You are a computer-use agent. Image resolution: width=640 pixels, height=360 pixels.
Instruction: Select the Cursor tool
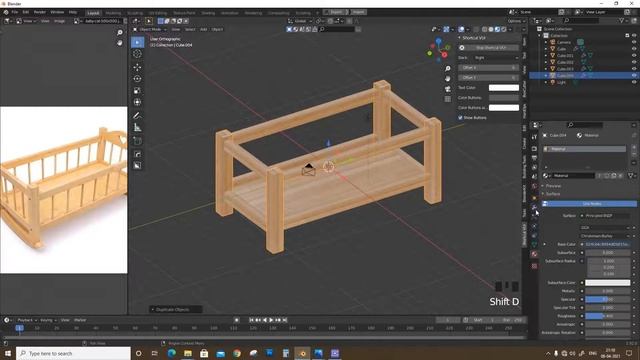[138, 54]
